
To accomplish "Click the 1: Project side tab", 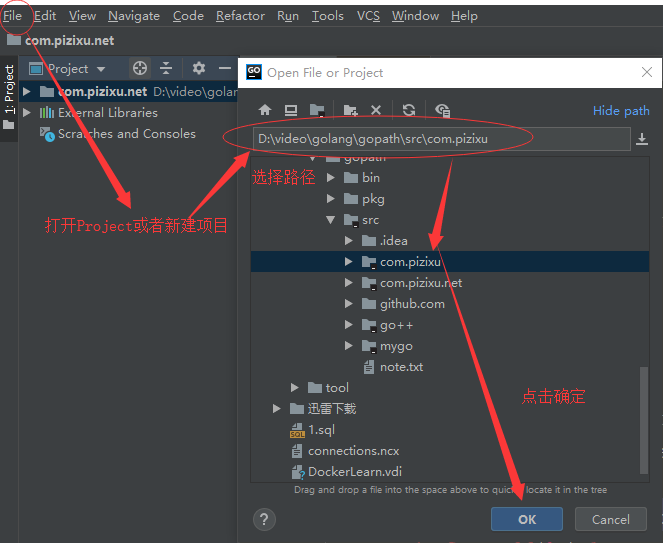I will [9, 98].
